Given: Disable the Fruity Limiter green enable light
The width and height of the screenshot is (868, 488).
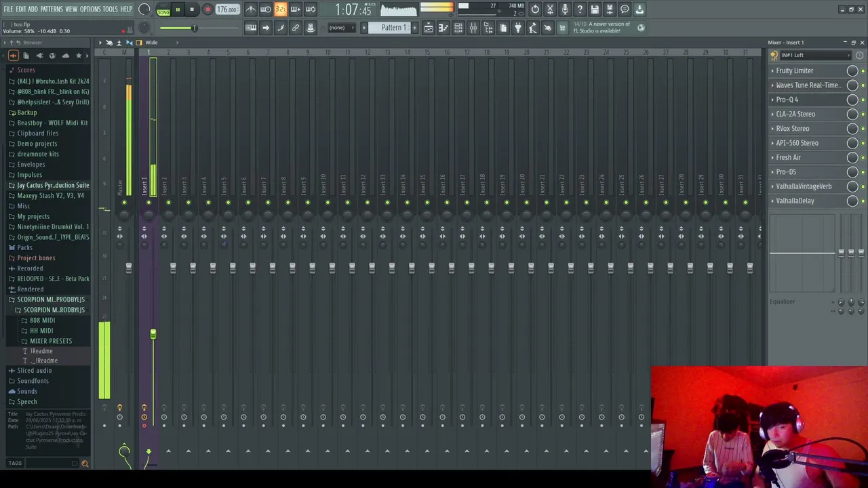Looking at the screenshot, I should (863, 70).
